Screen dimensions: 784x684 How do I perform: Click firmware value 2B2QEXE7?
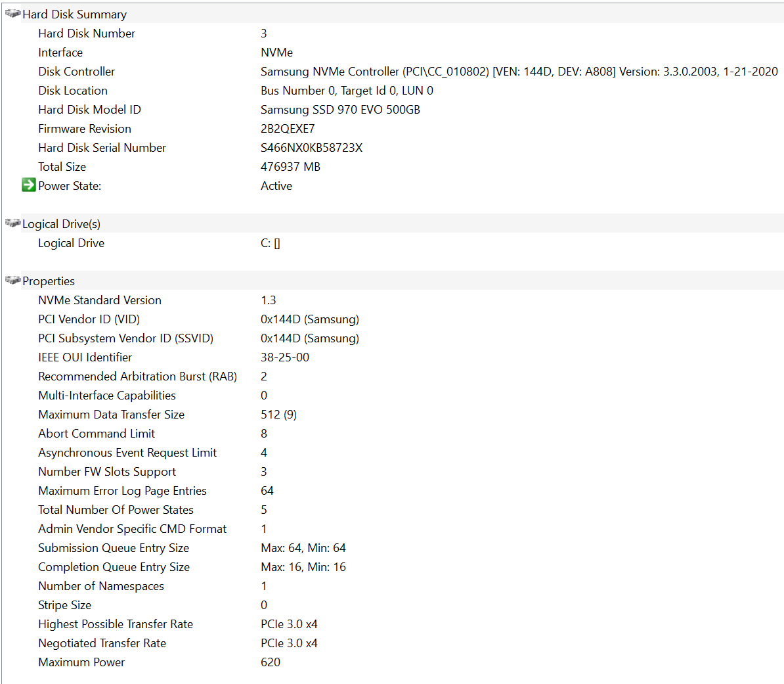pos(288,129)
